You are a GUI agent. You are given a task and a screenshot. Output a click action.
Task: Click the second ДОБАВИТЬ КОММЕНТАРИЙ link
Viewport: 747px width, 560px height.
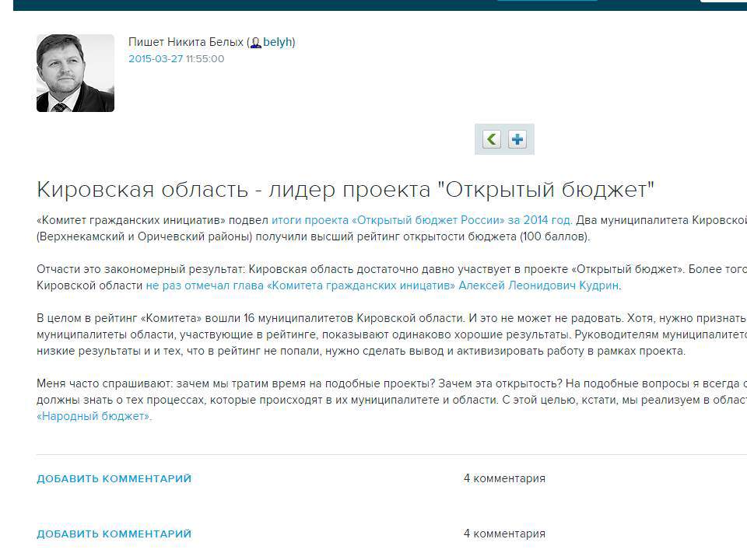click(114, 534)
